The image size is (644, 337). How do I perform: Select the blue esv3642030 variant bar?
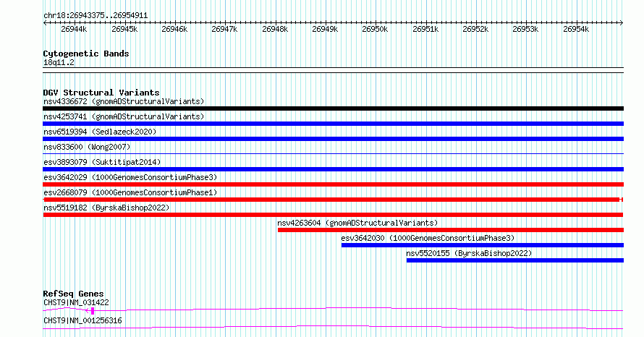(x=483, y=245)
